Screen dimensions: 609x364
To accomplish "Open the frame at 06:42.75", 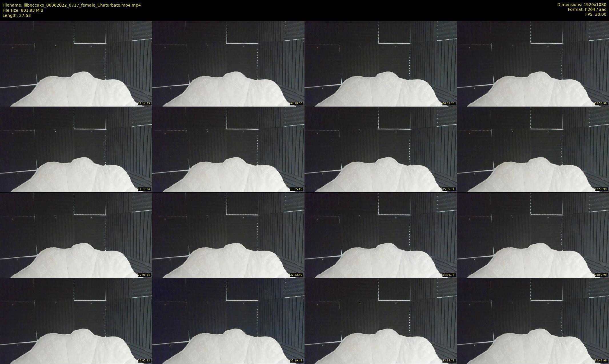I will (x=380, y=64).
